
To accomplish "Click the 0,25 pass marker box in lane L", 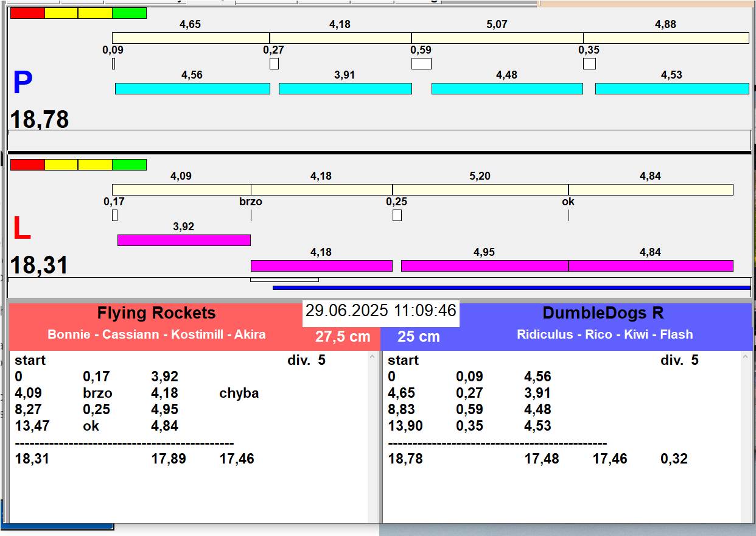I will tap(397, 215).
